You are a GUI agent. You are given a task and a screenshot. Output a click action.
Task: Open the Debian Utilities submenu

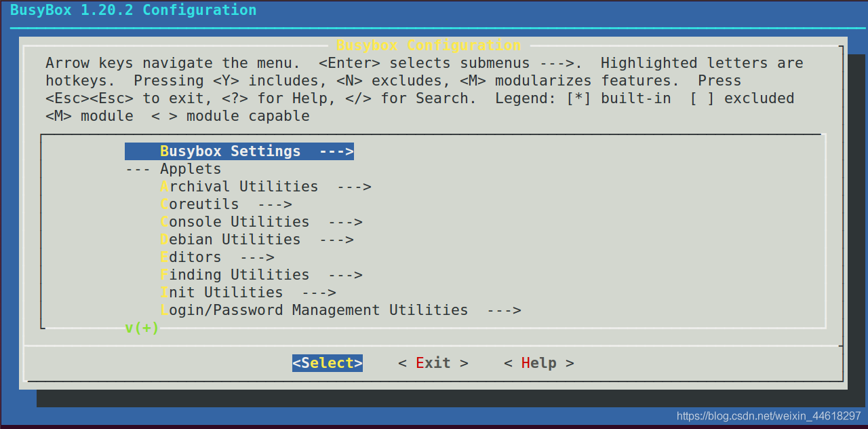pyautogui.click(x=257, y=239)
